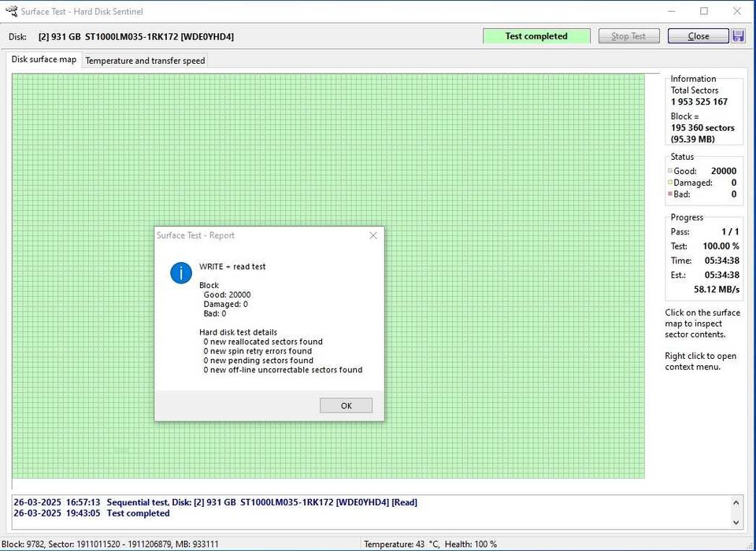Click the Stop Test button
756x551 pixels.
point(628,36)
